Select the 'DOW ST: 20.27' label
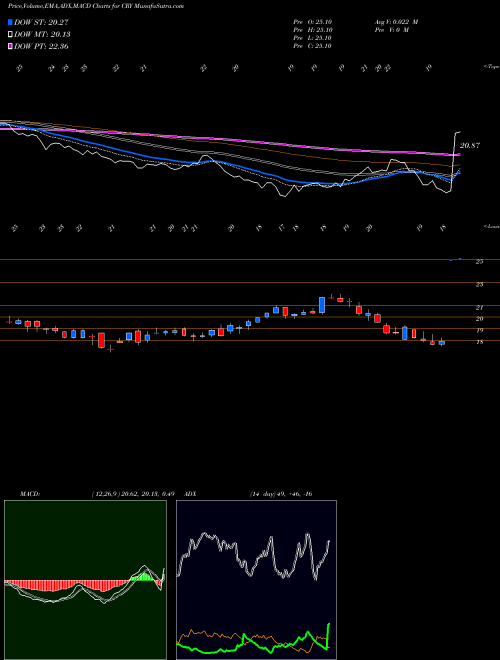 [41, 22]
